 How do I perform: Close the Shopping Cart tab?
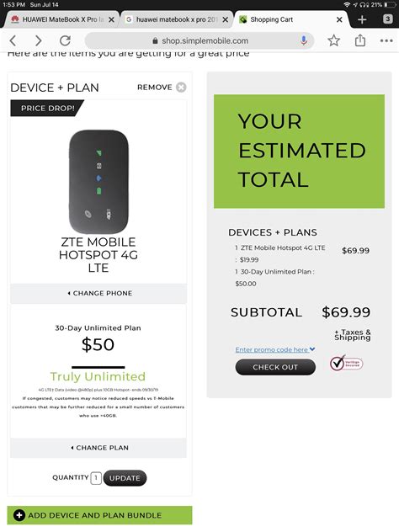(x=339, y=19)
